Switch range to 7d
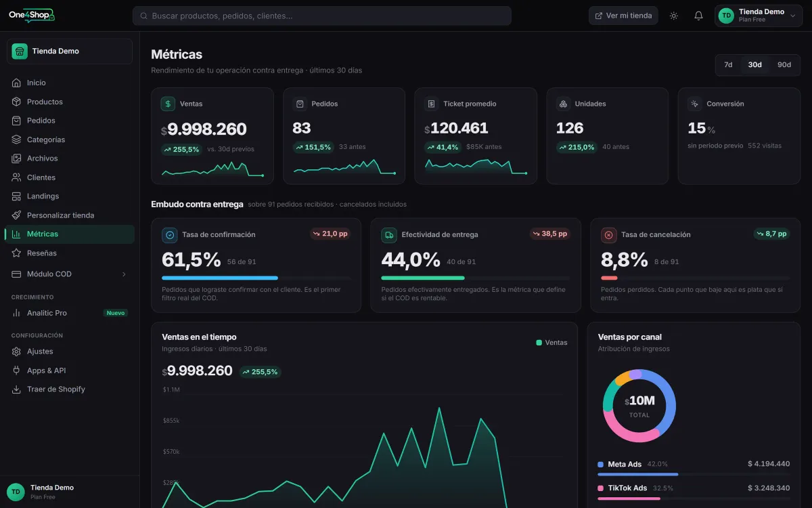Screen dimensions: 812x508 pos(728,65)
